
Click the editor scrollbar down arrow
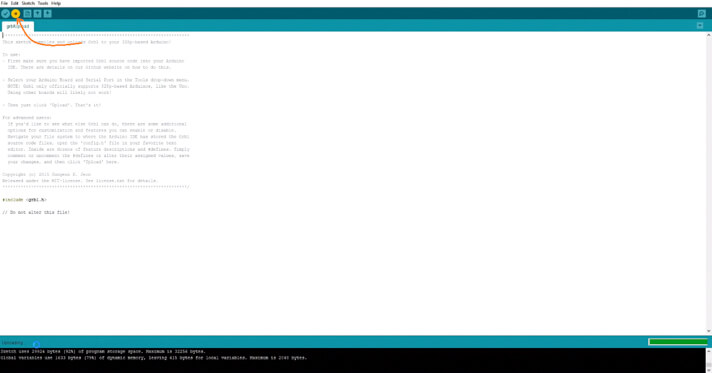tap(708, 331)
